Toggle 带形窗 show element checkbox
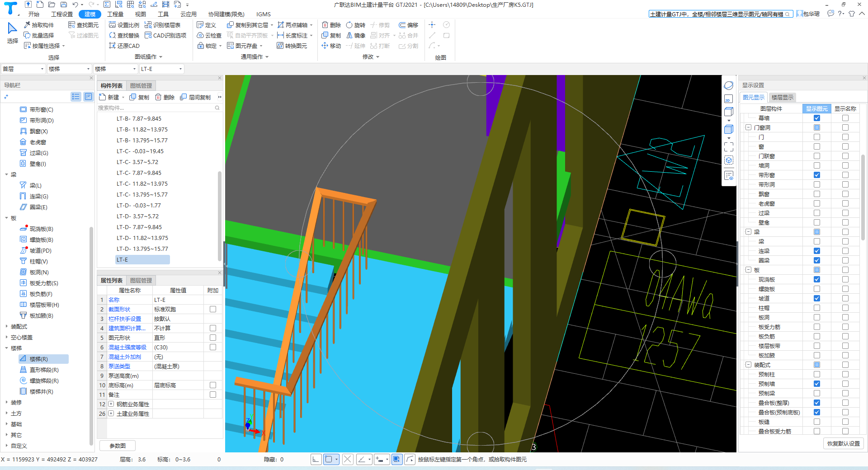 [x=817, y=175]
